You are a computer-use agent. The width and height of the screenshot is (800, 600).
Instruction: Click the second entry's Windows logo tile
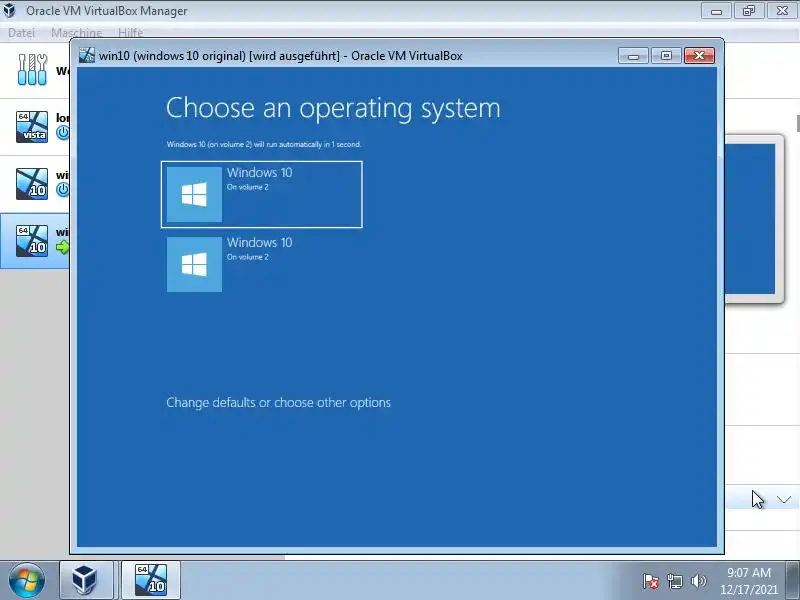click(194, 264)
